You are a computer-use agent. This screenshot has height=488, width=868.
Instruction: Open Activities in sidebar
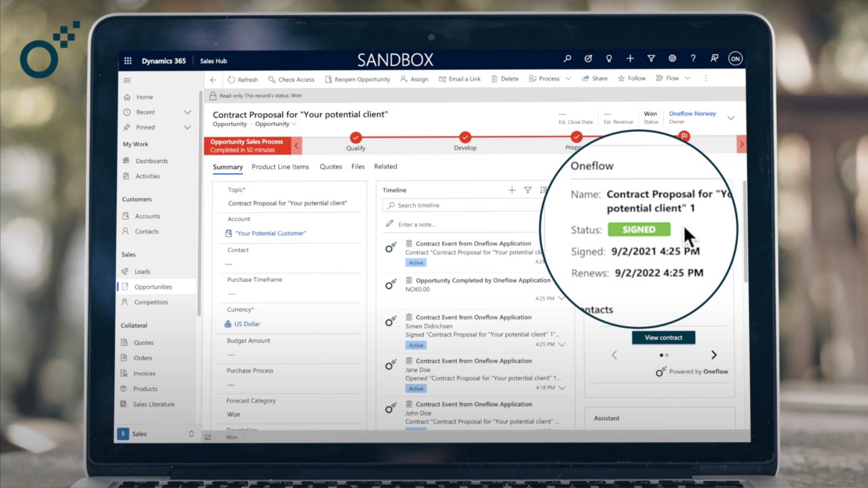click(x=148, y=176)
